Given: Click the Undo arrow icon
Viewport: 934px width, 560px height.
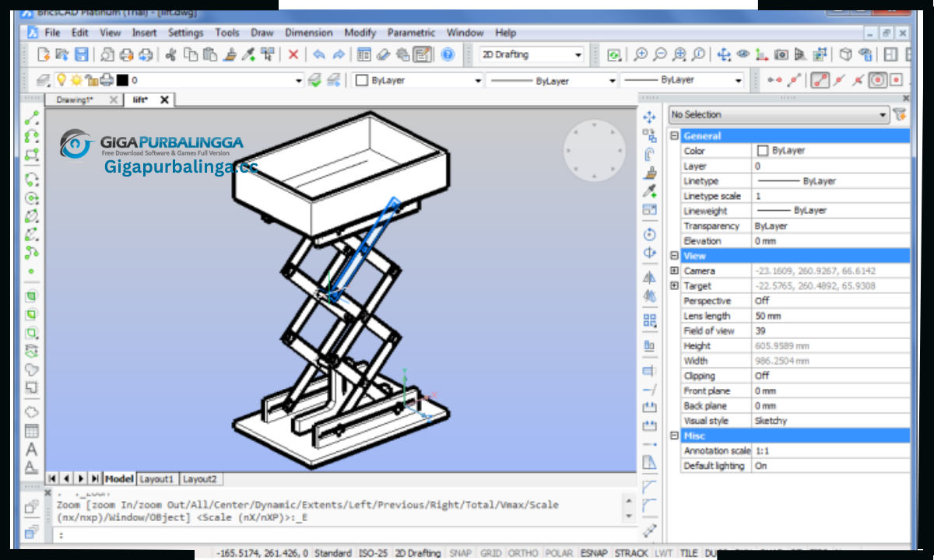Looking at the screenshot, I should (319, 54).
